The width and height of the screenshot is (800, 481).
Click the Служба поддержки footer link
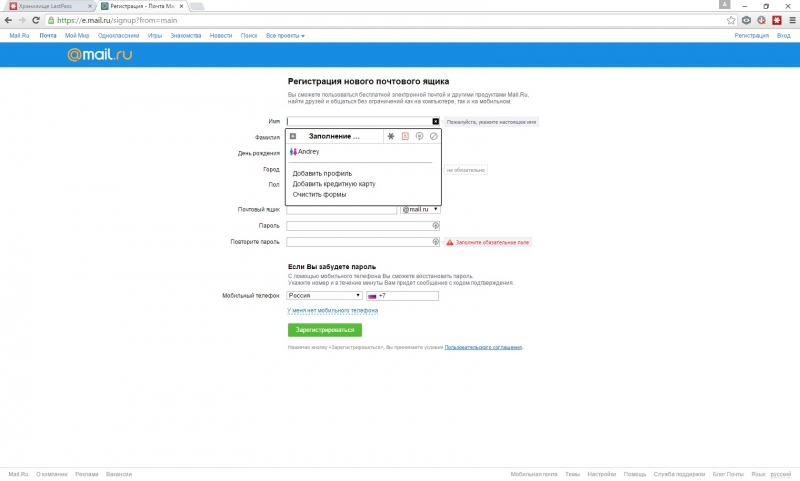point(679,474)
